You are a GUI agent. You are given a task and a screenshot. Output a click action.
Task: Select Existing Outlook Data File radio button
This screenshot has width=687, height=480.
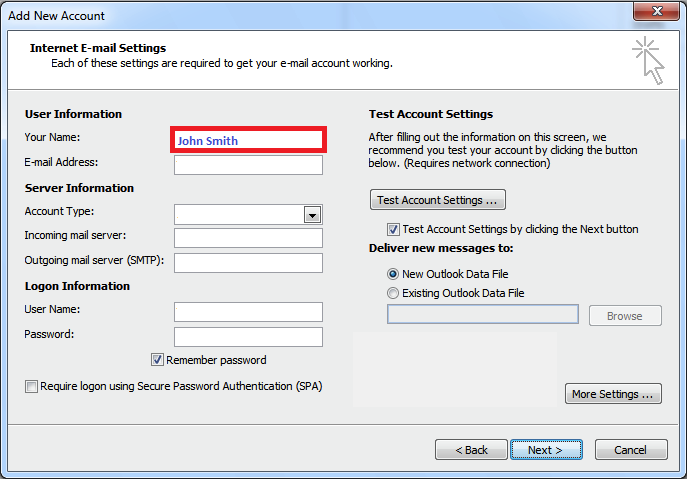click(393, 293)
